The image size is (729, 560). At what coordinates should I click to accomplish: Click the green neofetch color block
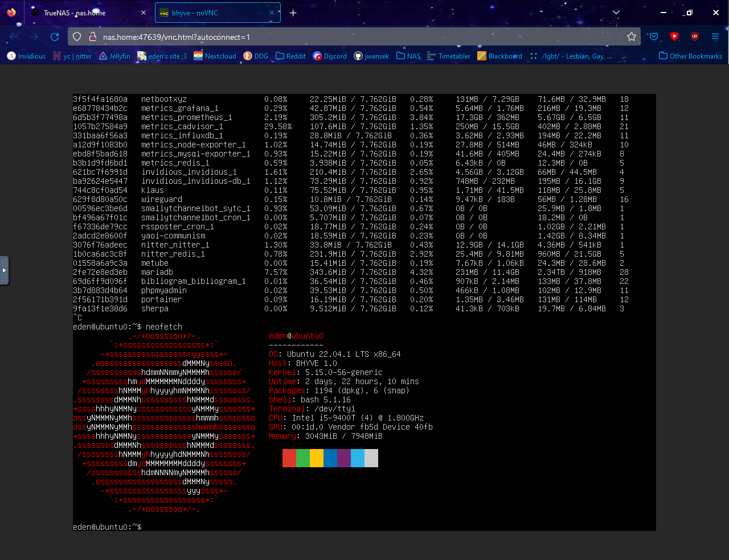click(303, 458)
